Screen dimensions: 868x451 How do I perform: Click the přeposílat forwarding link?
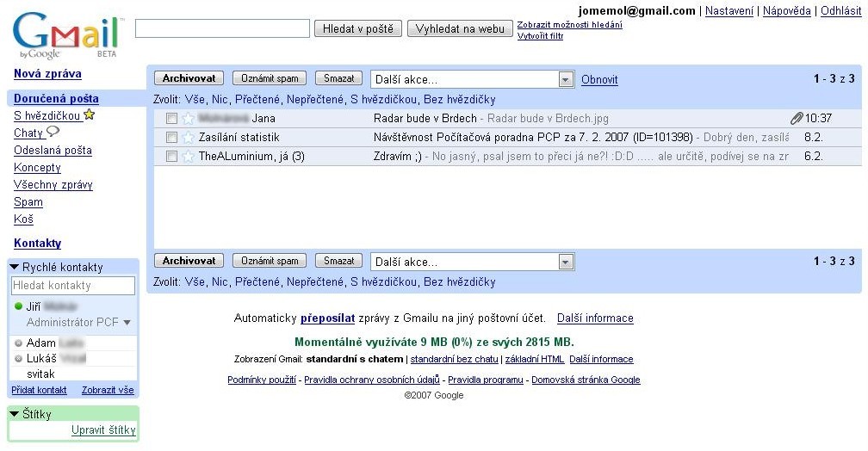[328, 318]
